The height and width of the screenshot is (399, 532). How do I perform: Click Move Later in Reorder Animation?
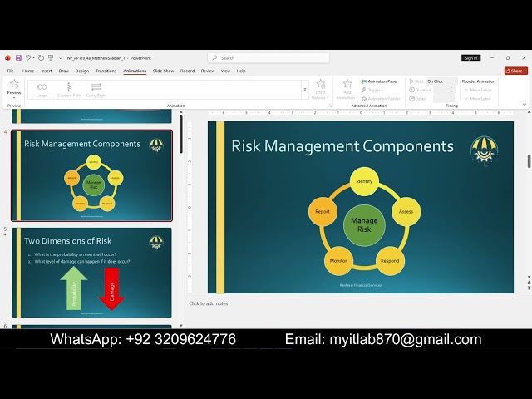(x=477, y=99)
